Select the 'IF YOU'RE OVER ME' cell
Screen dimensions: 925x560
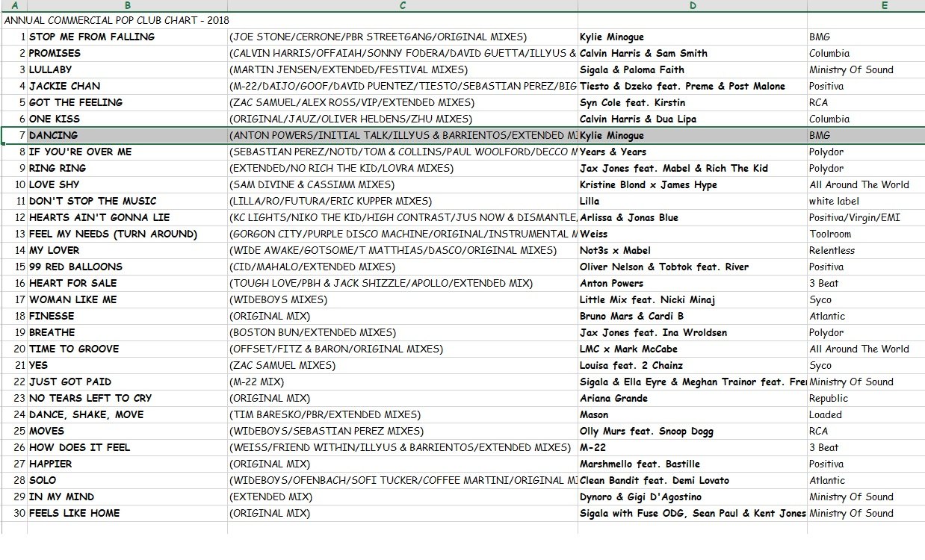127,152
